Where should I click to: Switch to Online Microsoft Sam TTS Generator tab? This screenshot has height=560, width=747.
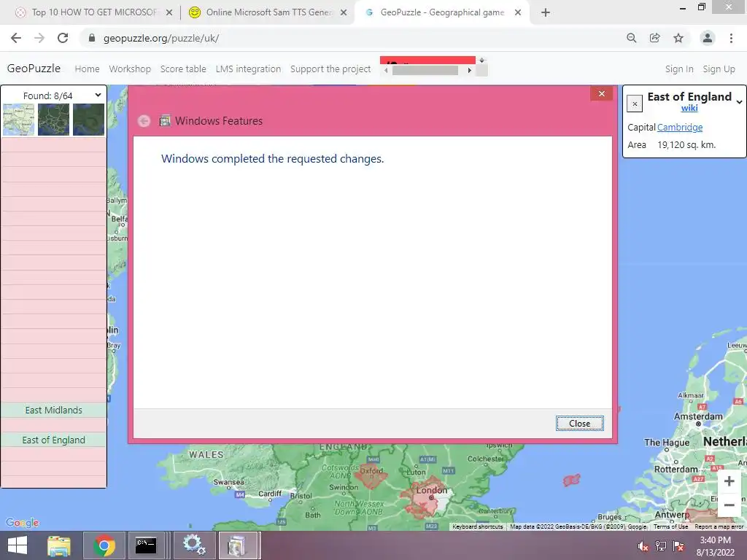pos(269,12)
